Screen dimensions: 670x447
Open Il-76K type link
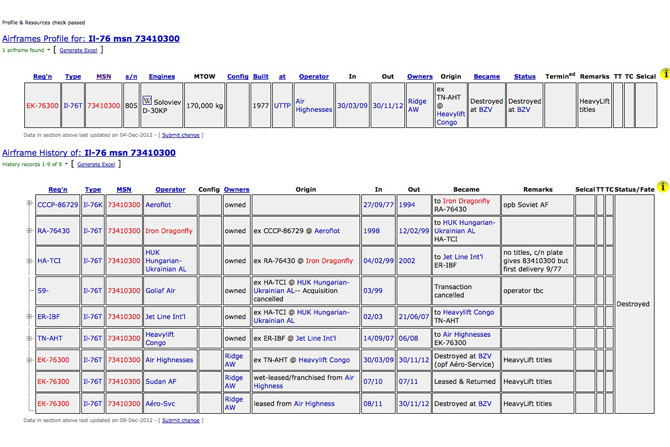point(93,205)
